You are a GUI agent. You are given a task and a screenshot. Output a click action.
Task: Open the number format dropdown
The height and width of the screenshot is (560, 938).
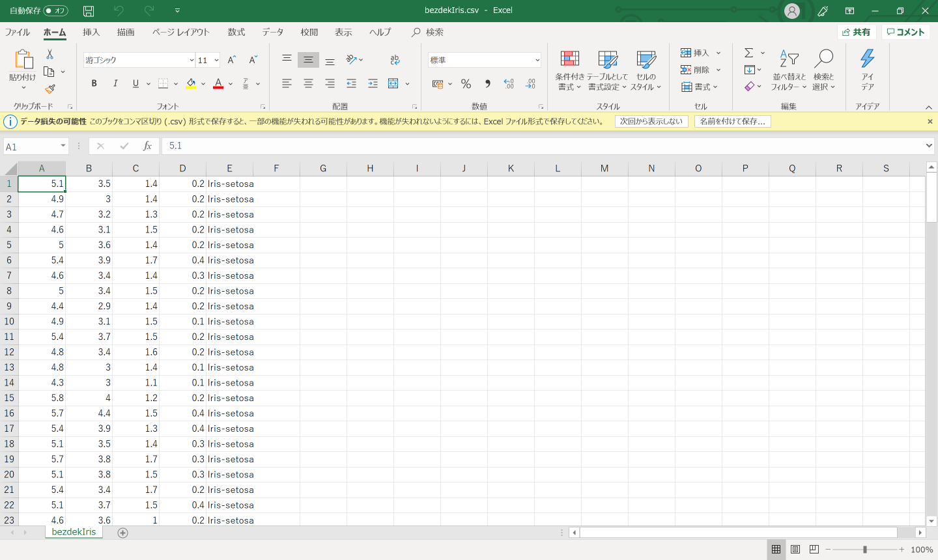pyautogui.click(x=537, y=60)
